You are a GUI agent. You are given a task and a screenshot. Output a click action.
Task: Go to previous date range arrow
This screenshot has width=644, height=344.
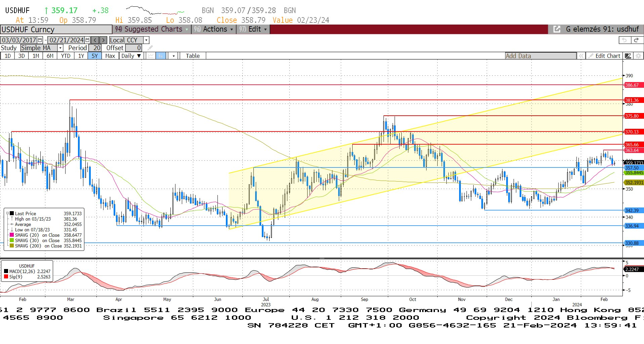pyautogui.click(x=95, y=40)
